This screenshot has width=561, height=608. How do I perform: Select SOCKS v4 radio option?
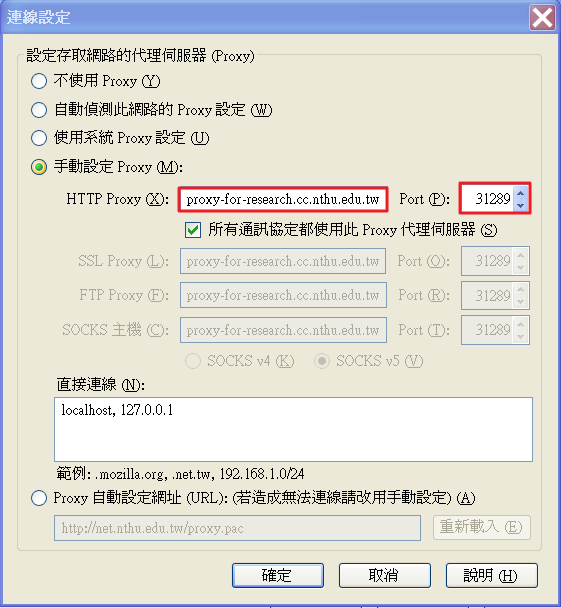pos(193,361)
